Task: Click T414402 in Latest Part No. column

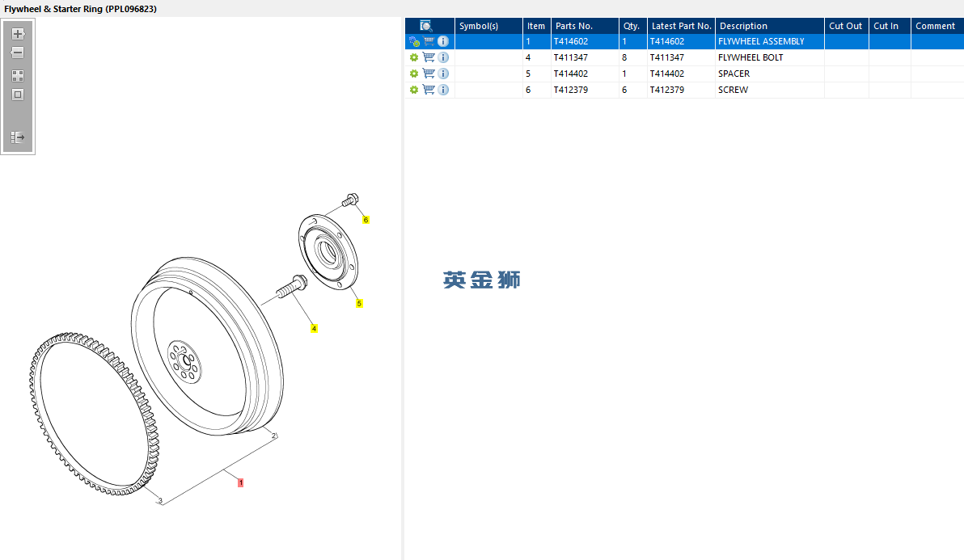Action: coord(667,74)
